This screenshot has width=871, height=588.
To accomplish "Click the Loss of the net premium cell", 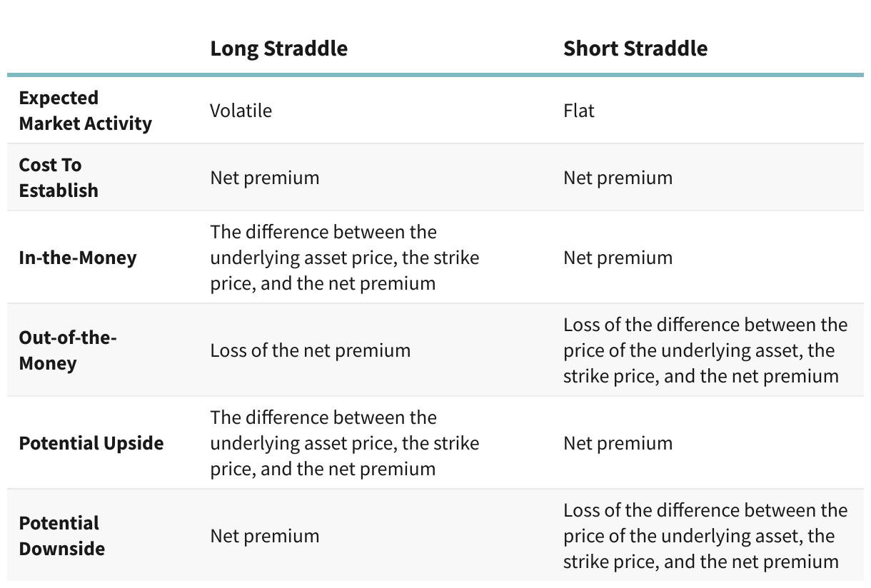I will [310, 350].
